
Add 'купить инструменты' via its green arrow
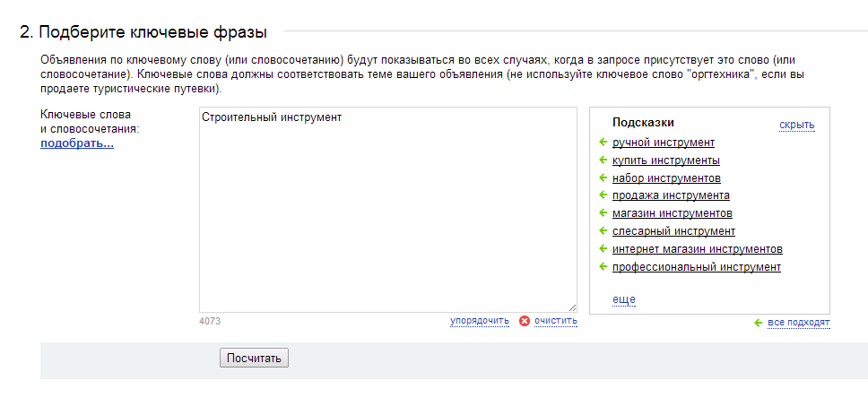tap(603, 160)
